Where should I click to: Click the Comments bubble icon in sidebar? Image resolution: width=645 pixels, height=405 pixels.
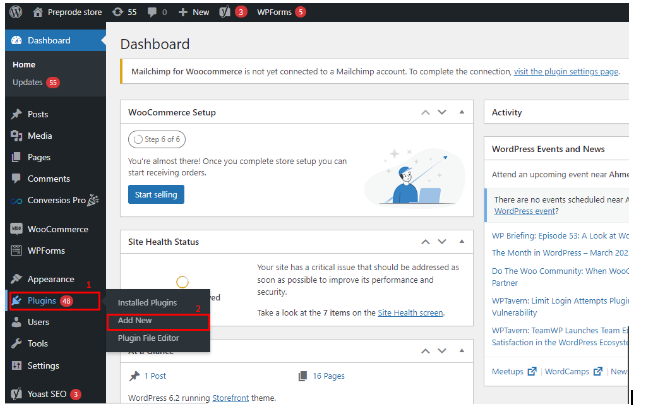point(16,178)
